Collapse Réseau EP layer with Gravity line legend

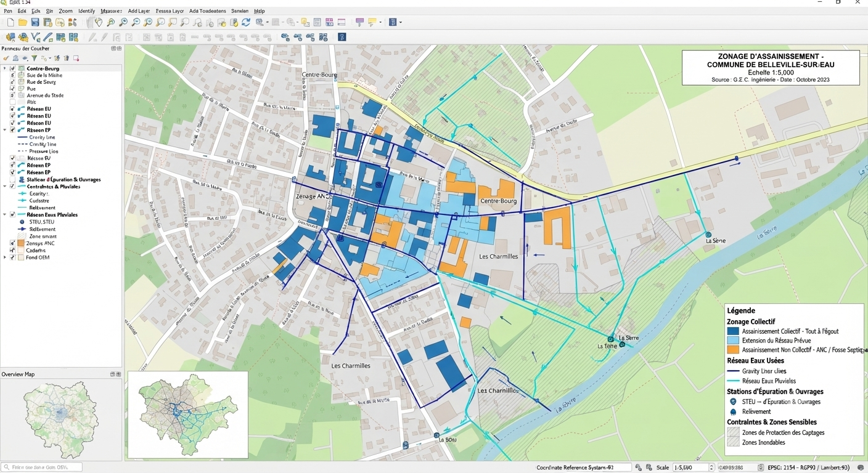pyautogui.click(x=5, y=130)
